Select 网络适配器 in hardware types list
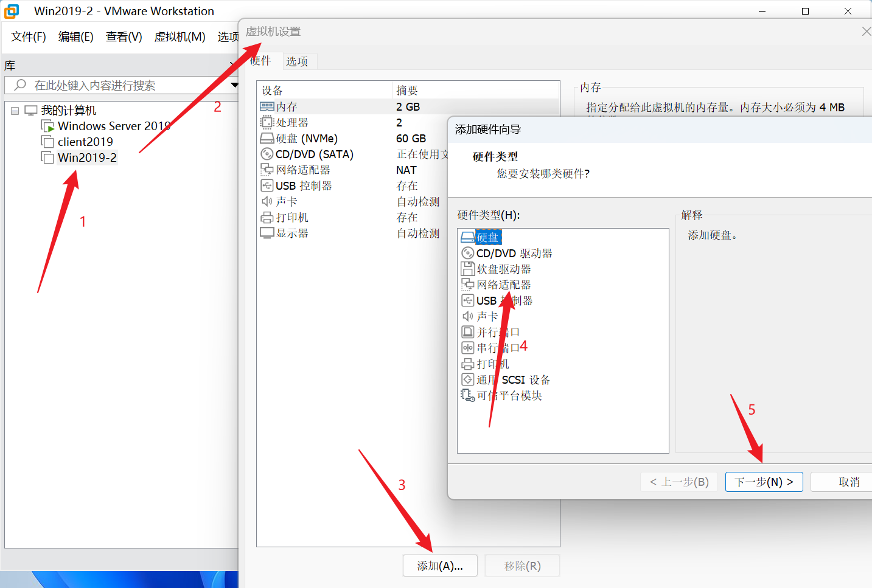 click(504, 285)
